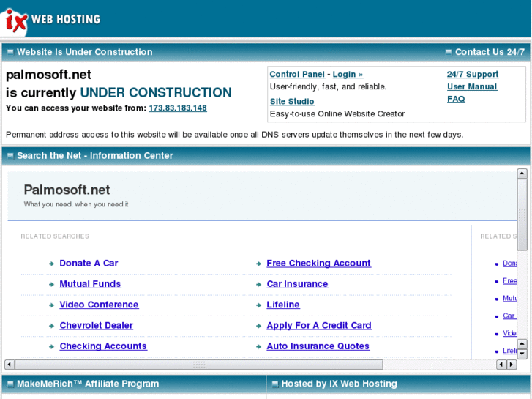
Task: Click the arrow bullet beside Auto Insurance Quotes
Action: click(258, 347)
